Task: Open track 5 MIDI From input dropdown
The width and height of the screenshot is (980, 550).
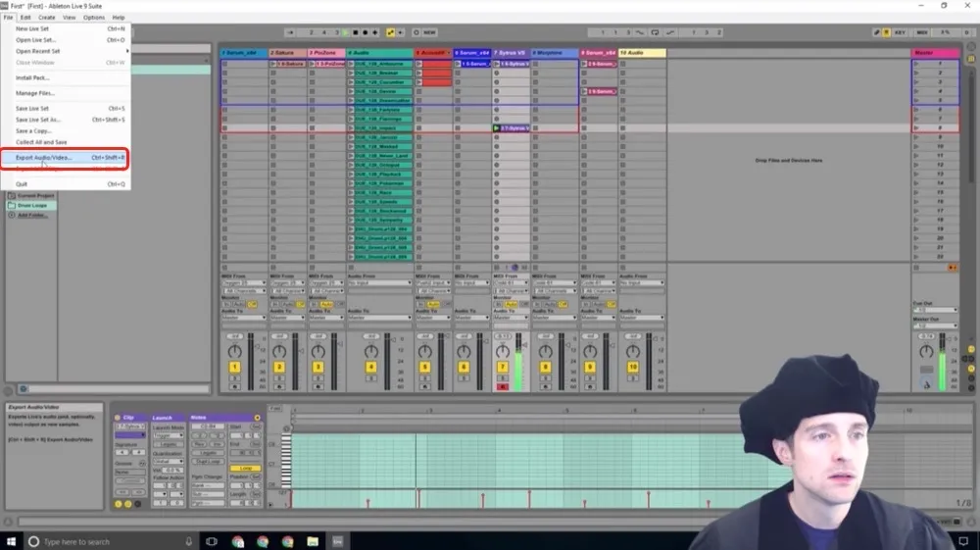Action: 433,283
